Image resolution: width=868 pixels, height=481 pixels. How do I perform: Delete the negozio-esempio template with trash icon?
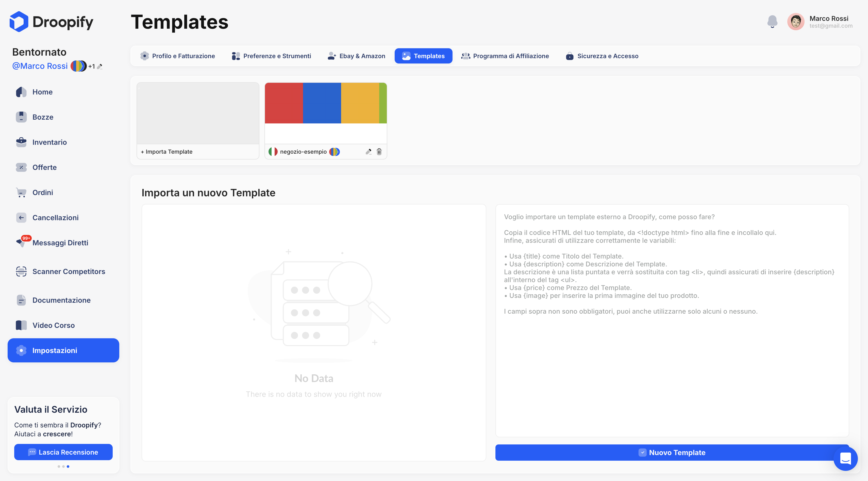pos(379,152)
